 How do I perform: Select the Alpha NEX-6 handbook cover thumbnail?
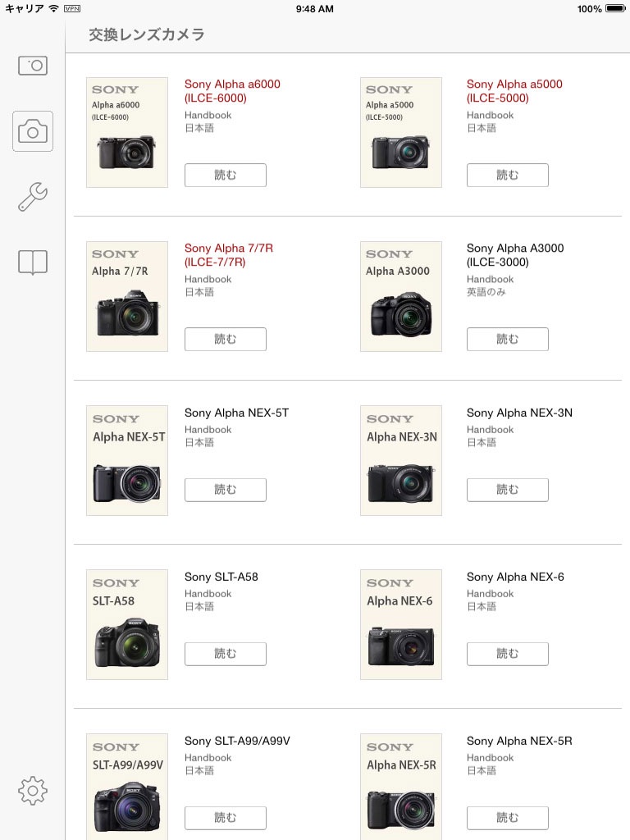[x=401, y=624]
